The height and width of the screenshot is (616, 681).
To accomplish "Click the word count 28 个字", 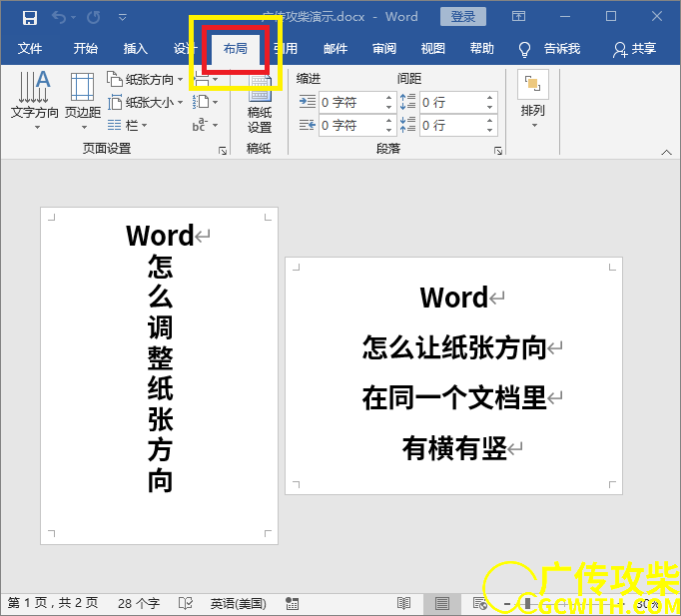I will [x=139, y=603].
